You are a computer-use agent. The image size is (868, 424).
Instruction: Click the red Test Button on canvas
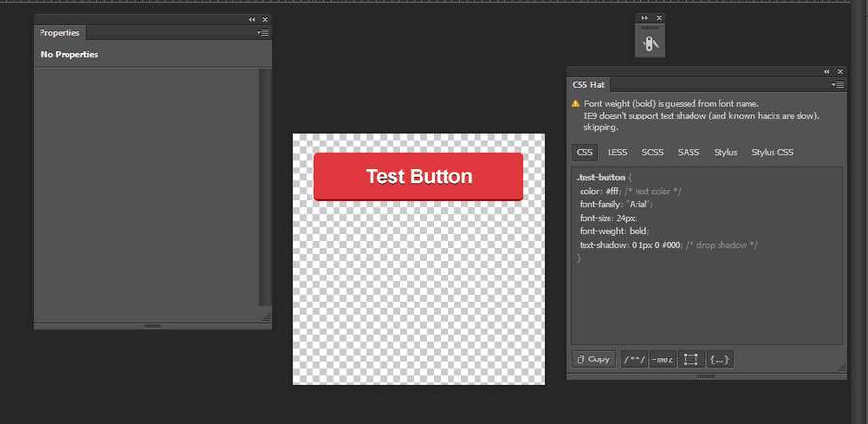[x=419, y=177]
